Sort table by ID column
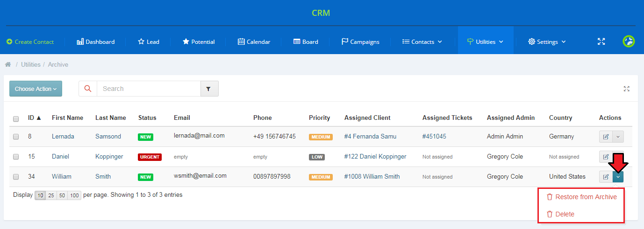Image resolution: width=644 pixels, height=229 pixels. [35, 118]
